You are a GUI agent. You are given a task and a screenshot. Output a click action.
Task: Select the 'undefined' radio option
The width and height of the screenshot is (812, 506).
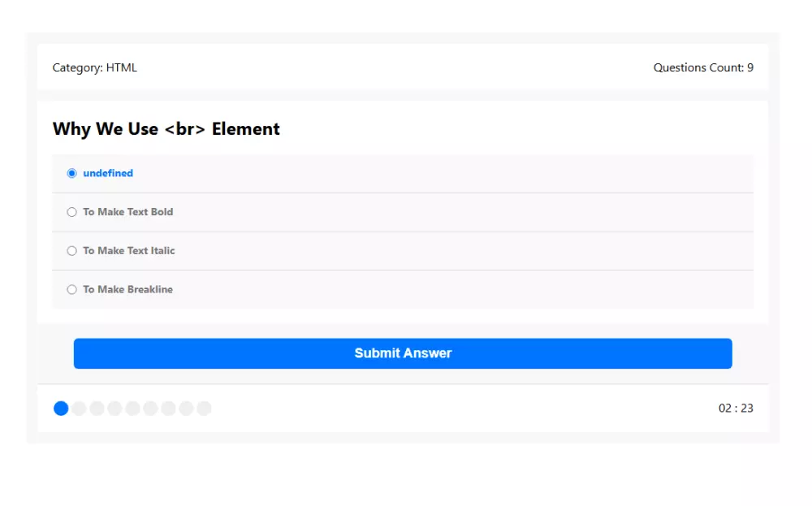(71, 174)
